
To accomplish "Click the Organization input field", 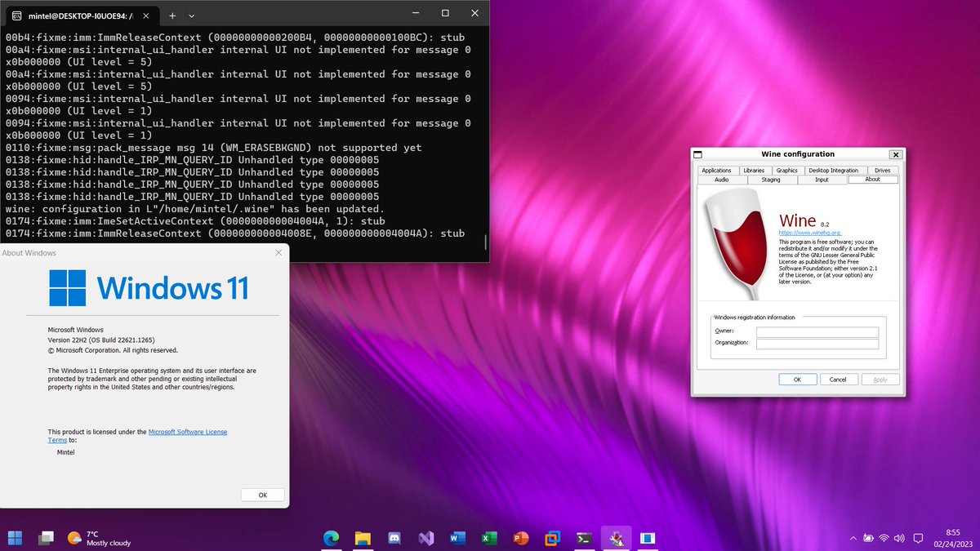I will [817, 344].
